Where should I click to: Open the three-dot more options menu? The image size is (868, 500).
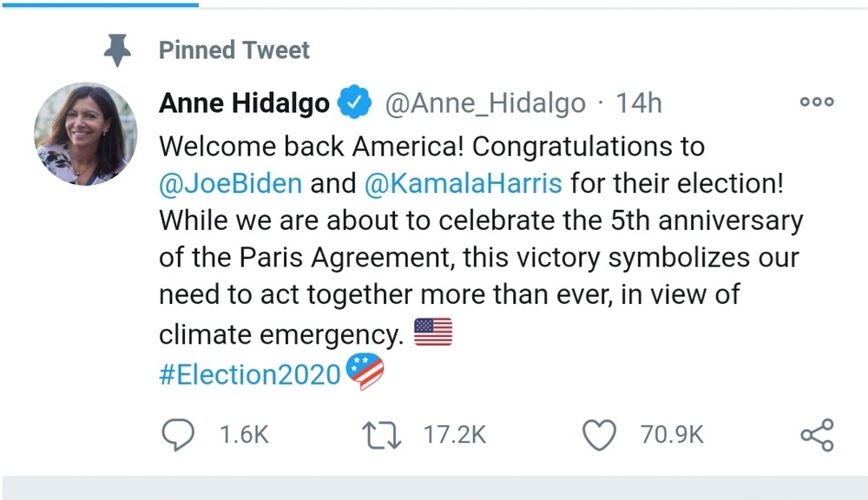tap(817, 102)
